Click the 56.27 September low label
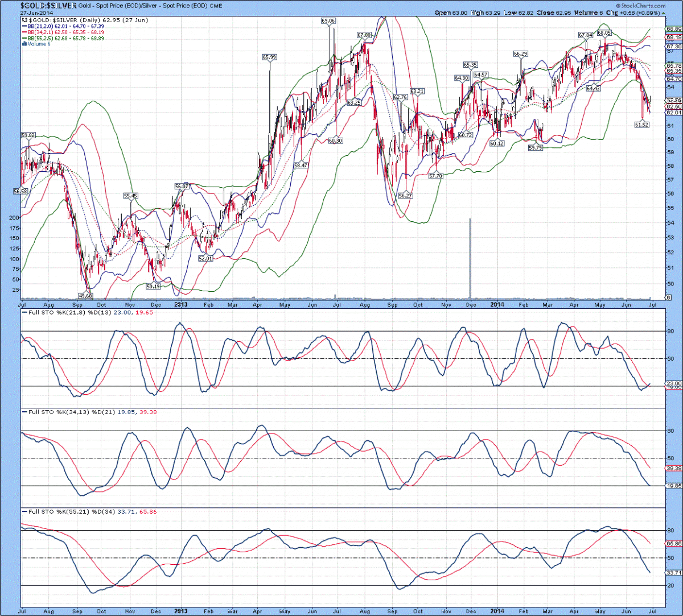 point(405,195)
